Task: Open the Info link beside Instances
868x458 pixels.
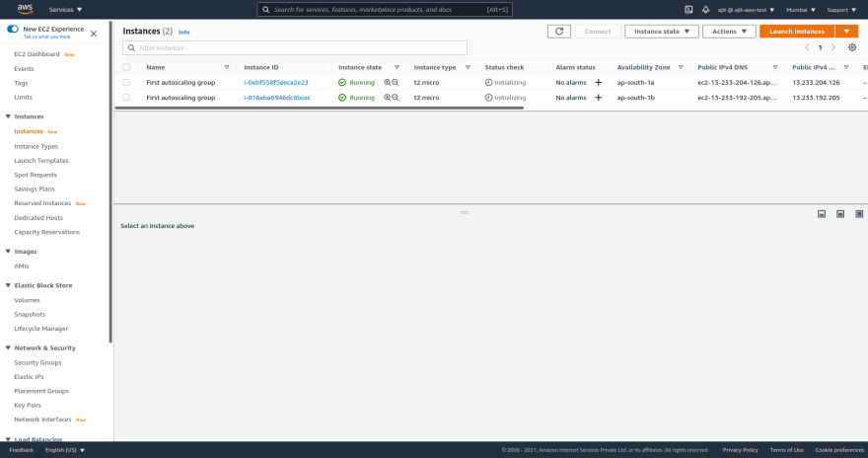Action: (183, 33)
